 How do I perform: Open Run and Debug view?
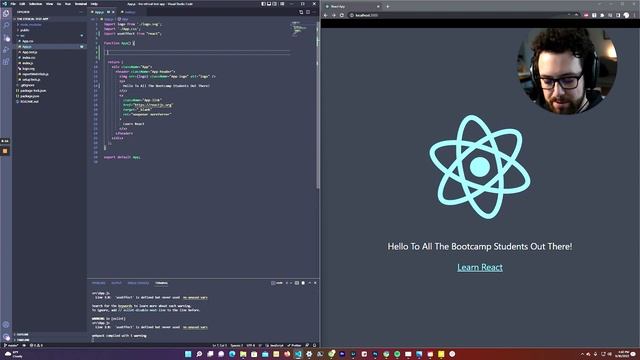(x=6, y=50)
